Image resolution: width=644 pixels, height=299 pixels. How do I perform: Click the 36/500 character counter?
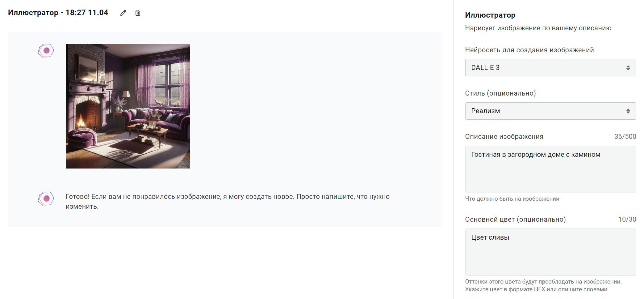coord(625,136)
